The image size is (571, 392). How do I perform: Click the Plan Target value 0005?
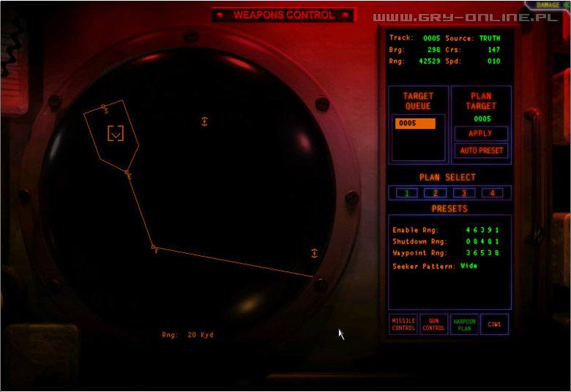pyautogui.click(x=482, y=119)
